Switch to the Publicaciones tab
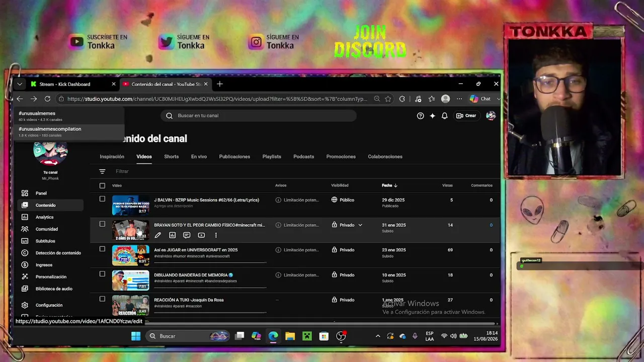 point(234,156)
